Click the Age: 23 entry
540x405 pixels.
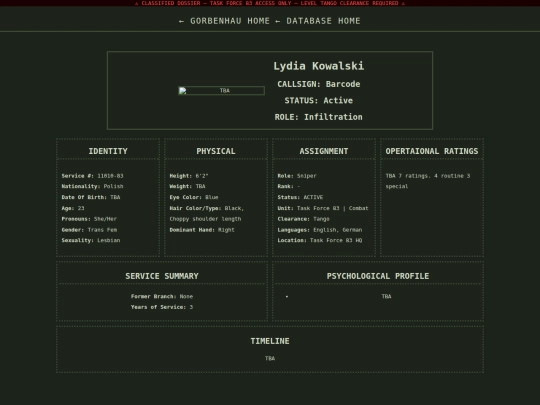pyautogui.click(x=73, y=208)
